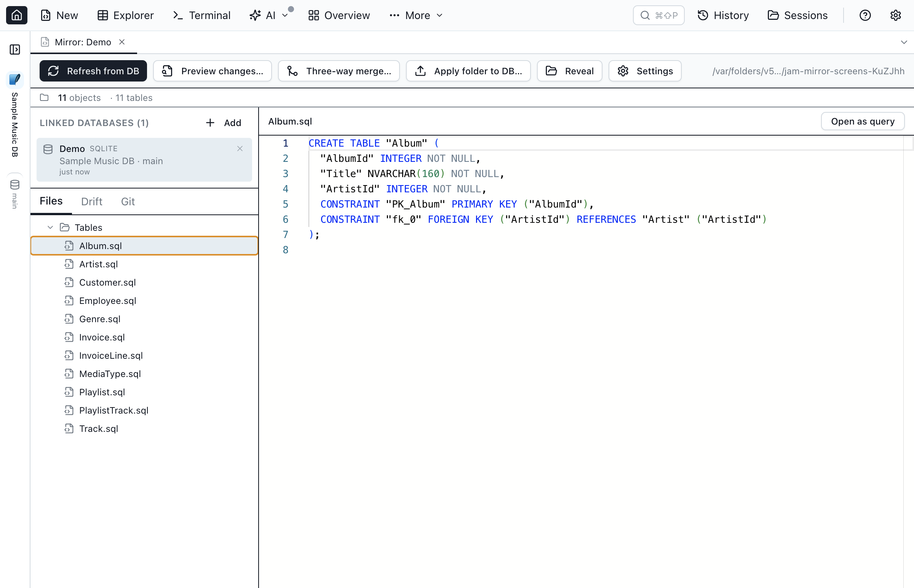Viewport: 914px width, 588px height.
Task: Switch to the Drift tab
Action: (x=92, y=201)
